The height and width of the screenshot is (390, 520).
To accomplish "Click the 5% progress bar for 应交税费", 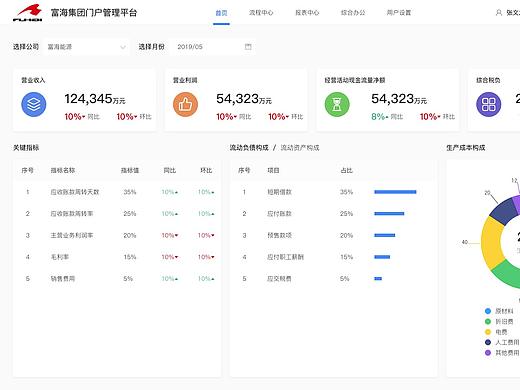I will [378, 279].
